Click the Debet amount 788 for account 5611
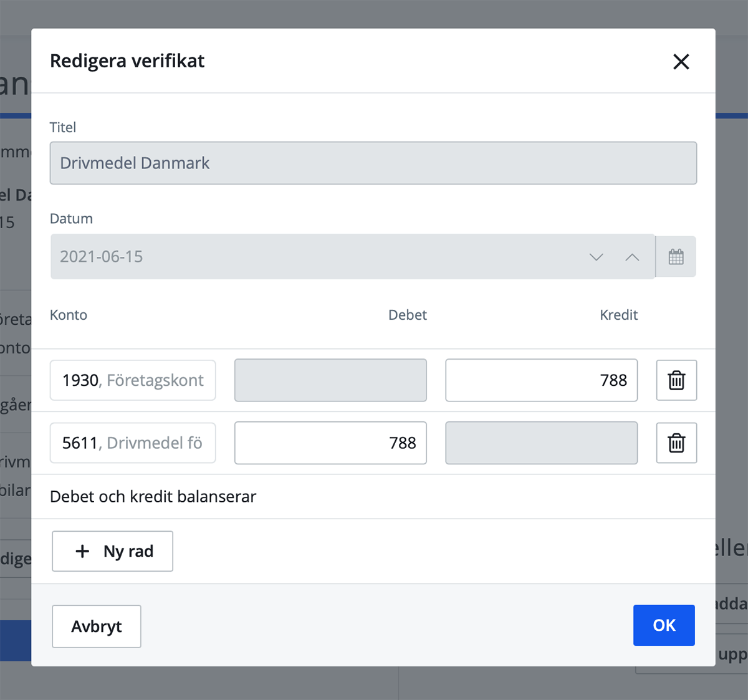This screenshot has height=700, width=748. pos(330,443)
